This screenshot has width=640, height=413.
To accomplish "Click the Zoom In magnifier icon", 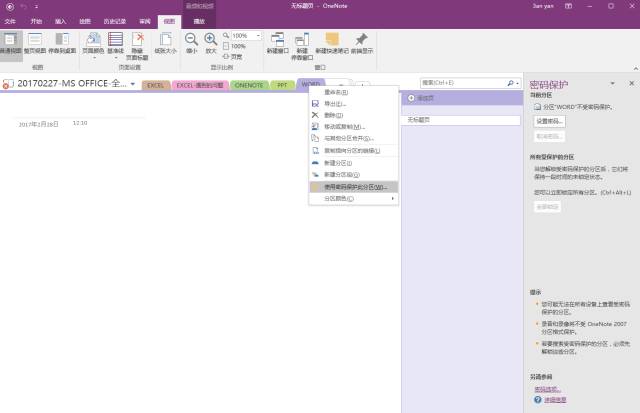I will [x=211, y=43].
